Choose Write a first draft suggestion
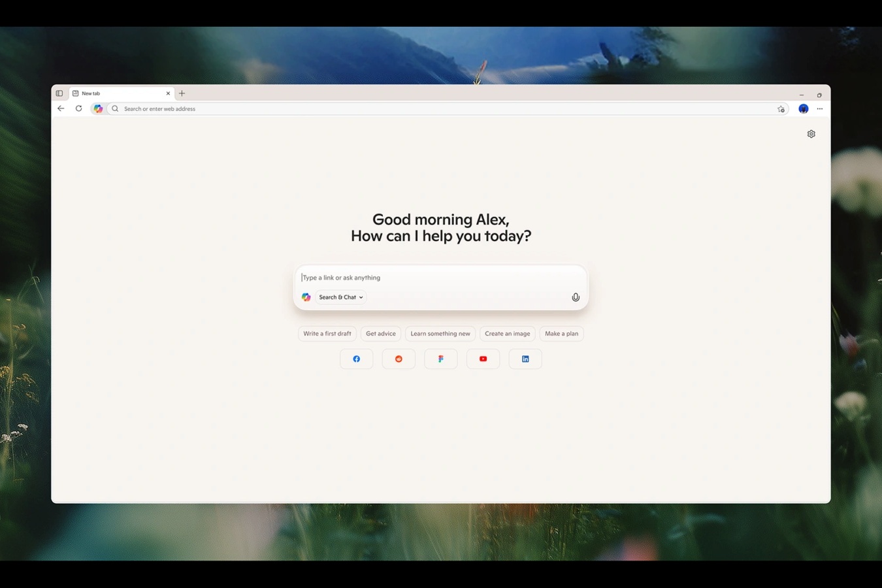This screenshot has height=588, width=882. pyautogui.click(x=327, y=334)
